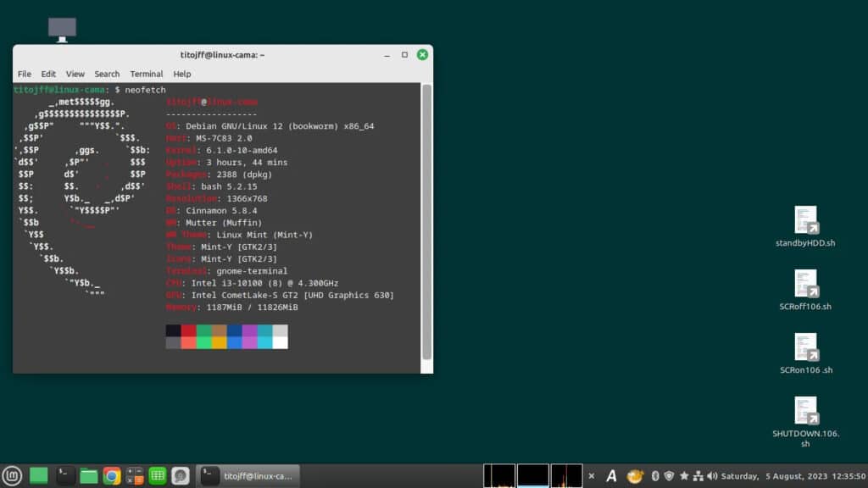Click the '2388 (dpkg)' packages value
Screen dimensions: 868x488
(244, 175)
